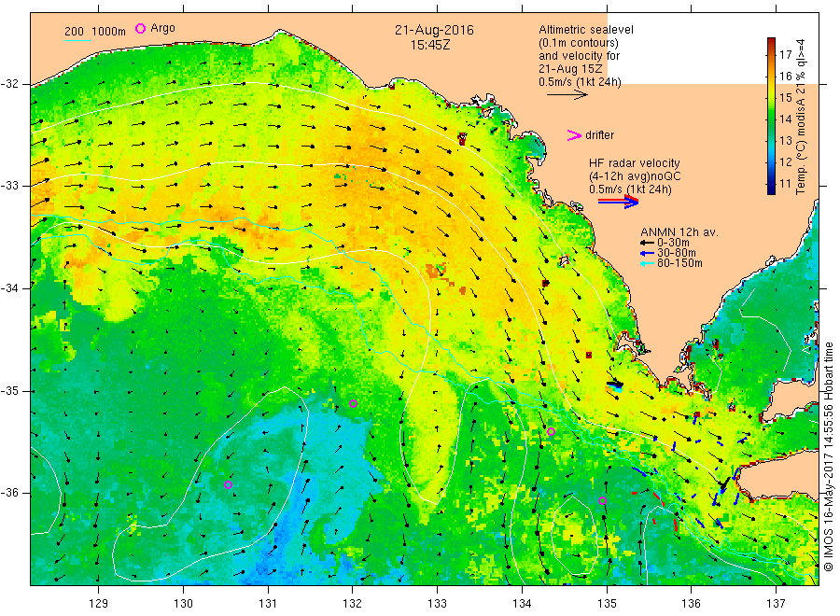Image resolution: width=840 pixels, height=616 pixels.
Task: Click '0.5m/s (1kt 24h)' under Altimetric sealevel
Action: tap(580, 82)
